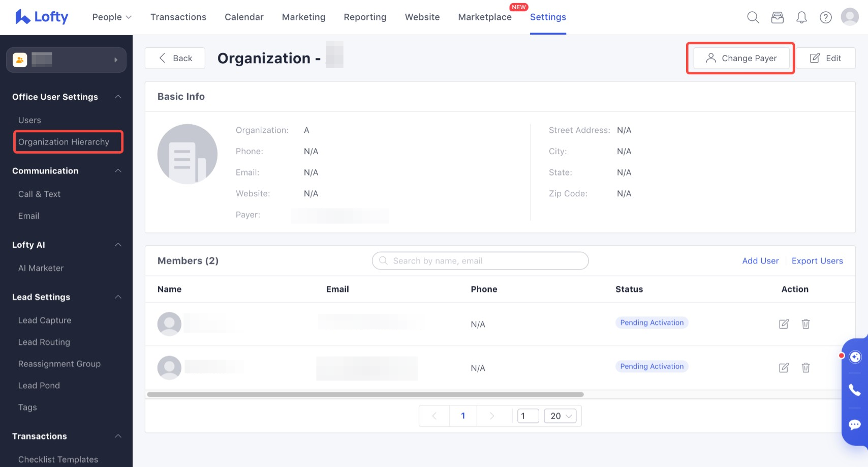
Task: Open the phone dialer floating icon
Action: (855, 390)
